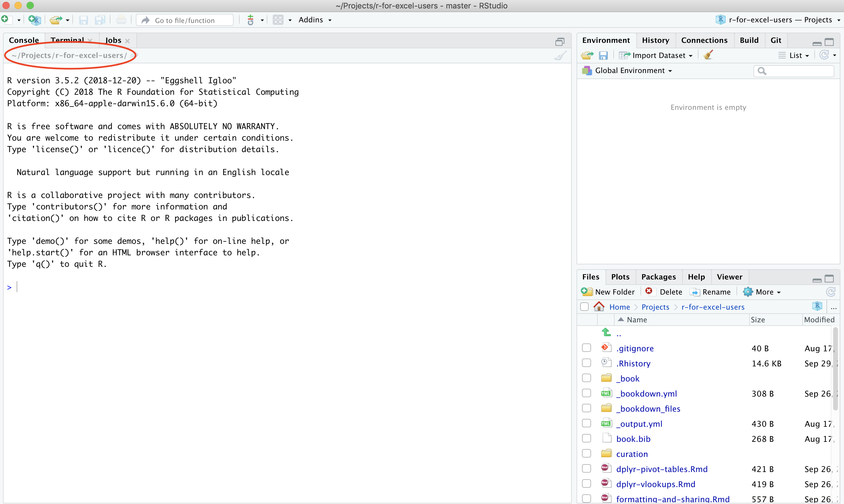Click the Create a Project icon
844x504 pixels.
point(35,20)
